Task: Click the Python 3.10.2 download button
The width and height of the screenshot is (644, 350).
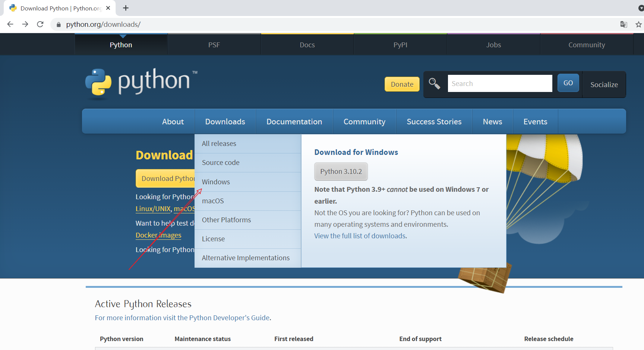Action: pyautogui.click(x=341, y=172)
